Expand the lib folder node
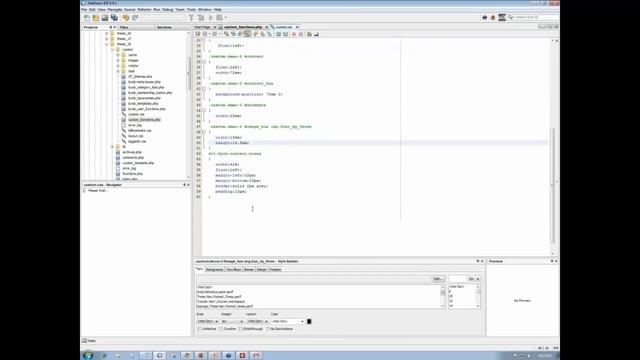This screenshot has height=360, width=640. coord(113,147)
